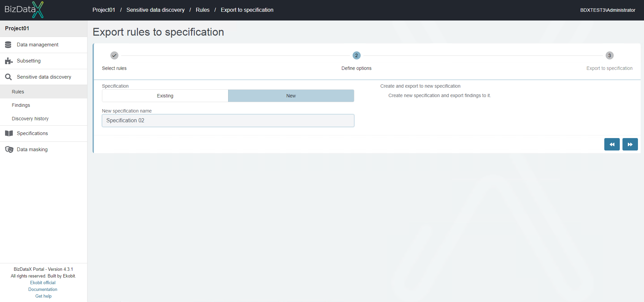Click the Define options step label
644x302 pixels.
pyautogui.click(x=356, y=68)
